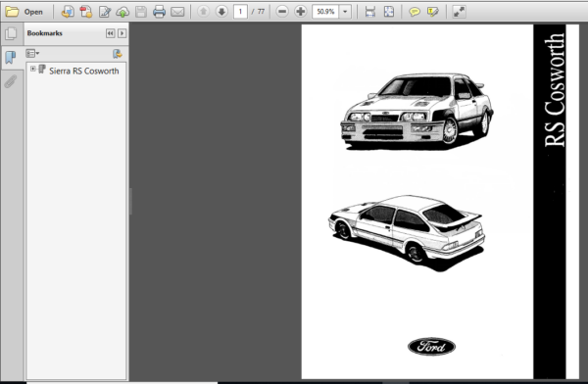The image size is (588, 384).
Task: Go to next page arrow
Action: [x=221, y=12]
